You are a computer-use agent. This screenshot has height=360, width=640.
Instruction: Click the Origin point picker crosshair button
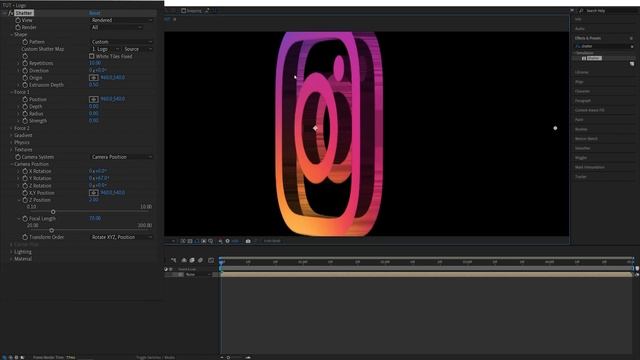tap(94, 78)
